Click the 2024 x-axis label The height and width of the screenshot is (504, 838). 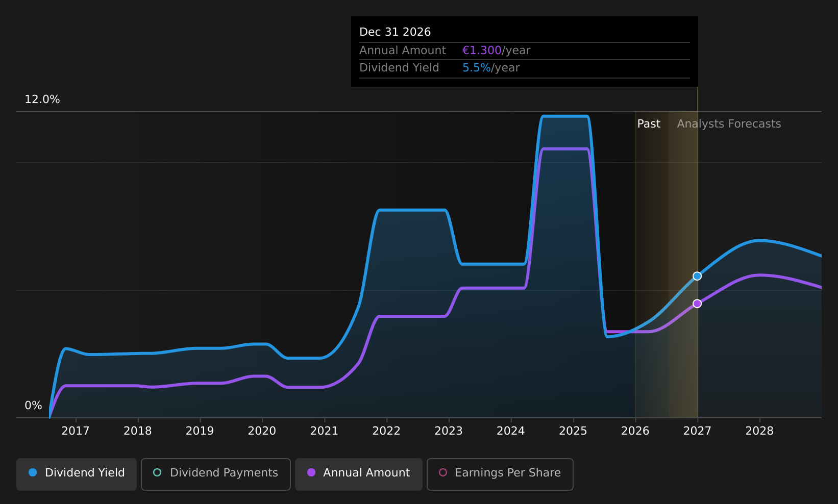[511, 431]
